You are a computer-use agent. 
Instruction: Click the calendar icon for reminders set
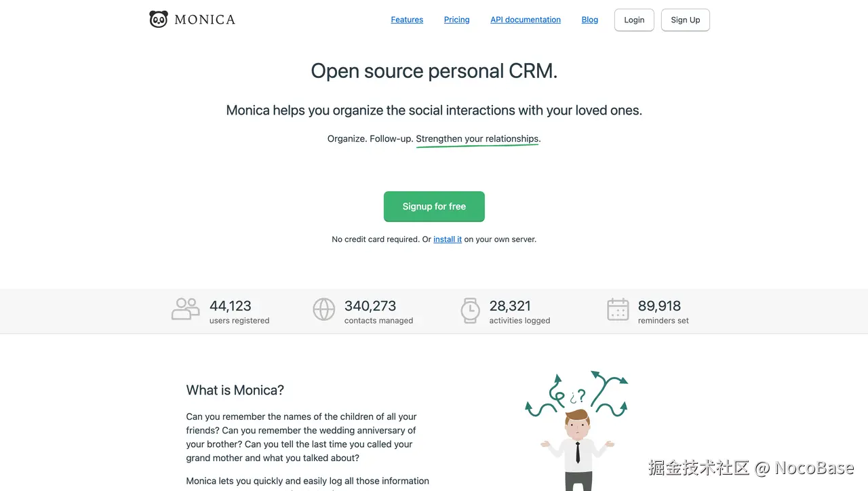pyautogui.click(x=618, y=309)
